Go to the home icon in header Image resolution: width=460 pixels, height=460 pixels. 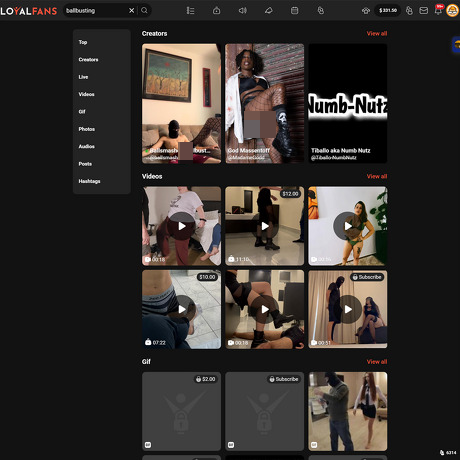pos(216,11)
